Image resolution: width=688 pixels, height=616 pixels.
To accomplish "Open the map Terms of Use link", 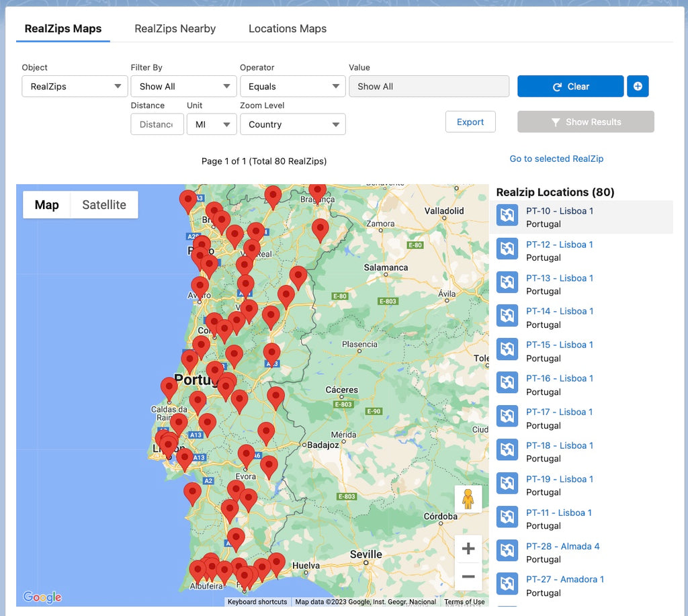I will pos(464,602).
